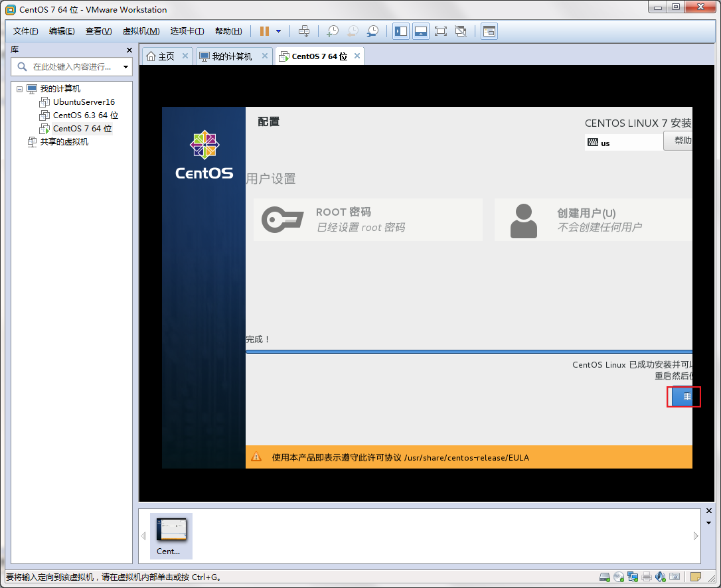Viewport: 721px width, 588px height.
Task: Close the 主页 tab
Action: [x=185, y=56]
